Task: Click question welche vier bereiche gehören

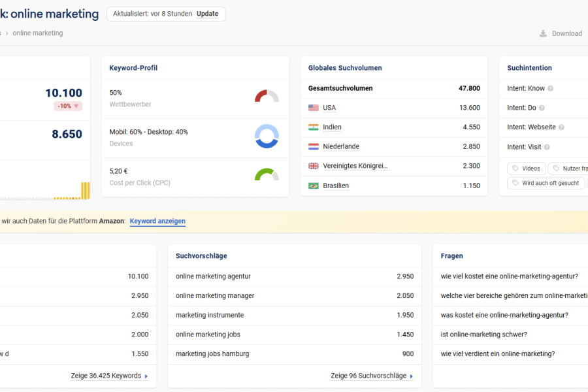Action: (514, 295)
